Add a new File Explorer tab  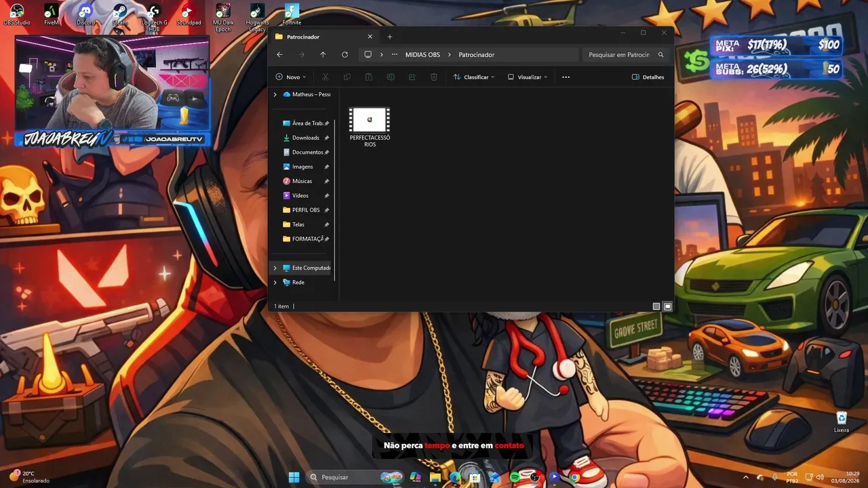[x=390, y=37]
